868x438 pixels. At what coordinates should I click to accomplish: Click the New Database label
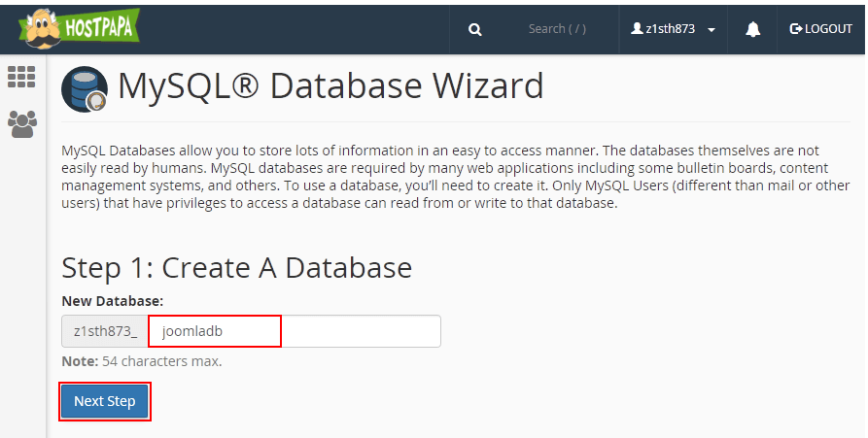pyautogui.click(x=113, y=301)
